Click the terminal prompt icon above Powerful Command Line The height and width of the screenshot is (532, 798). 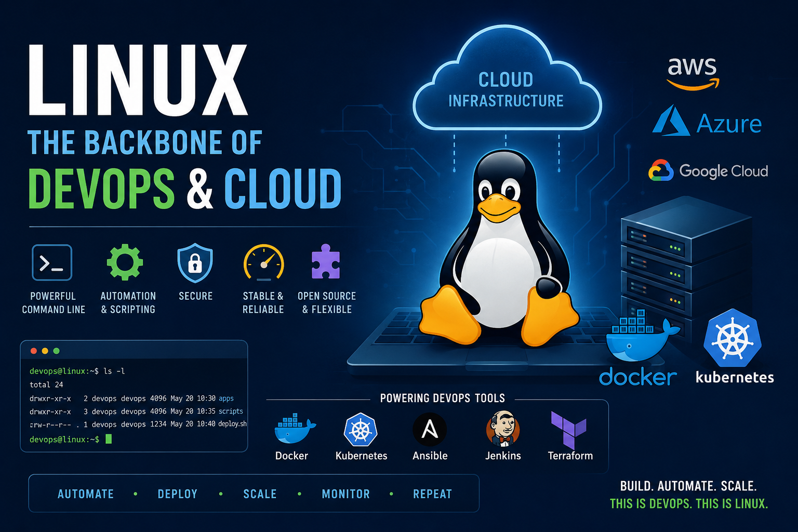coord(52,262)
